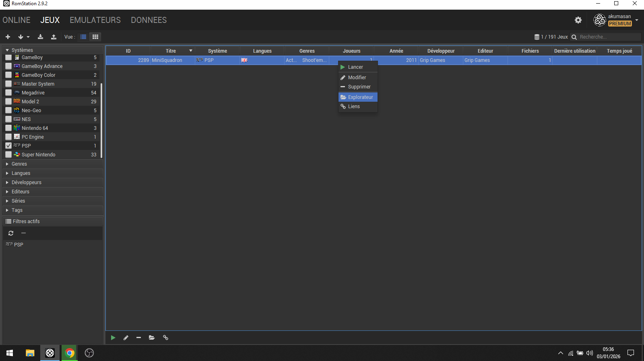Choose Lancer from the context menu

pos(355,67)
